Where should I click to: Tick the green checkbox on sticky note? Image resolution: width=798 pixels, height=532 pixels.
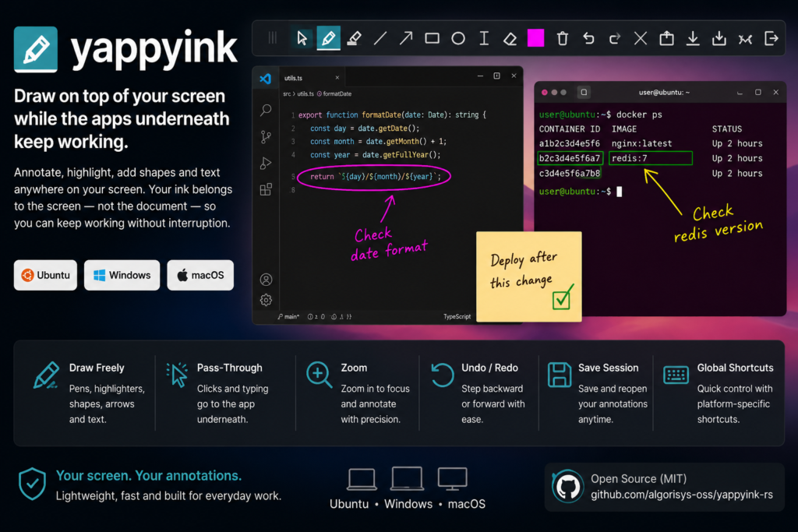coord(562,299)
